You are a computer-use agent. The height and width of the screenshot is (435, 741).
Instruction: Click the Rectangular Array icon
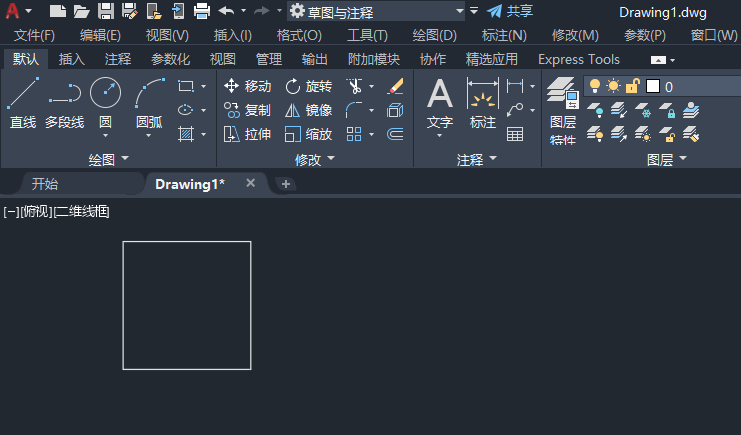[x=354, y=134]
